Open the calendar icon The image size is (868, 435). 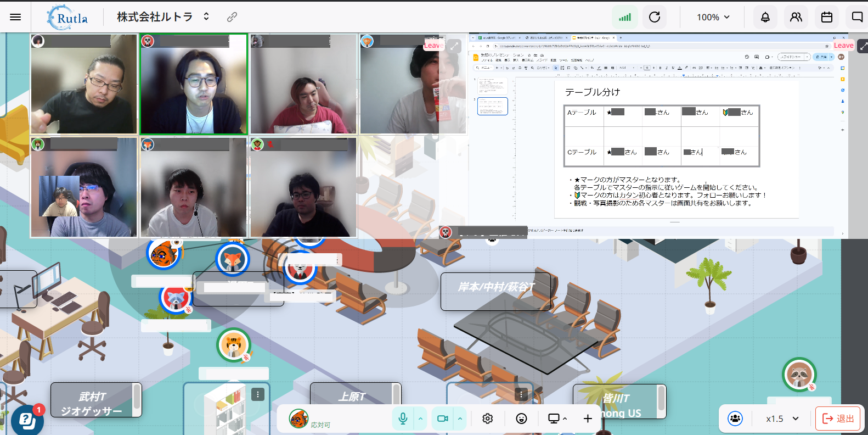tap(826, 17)
